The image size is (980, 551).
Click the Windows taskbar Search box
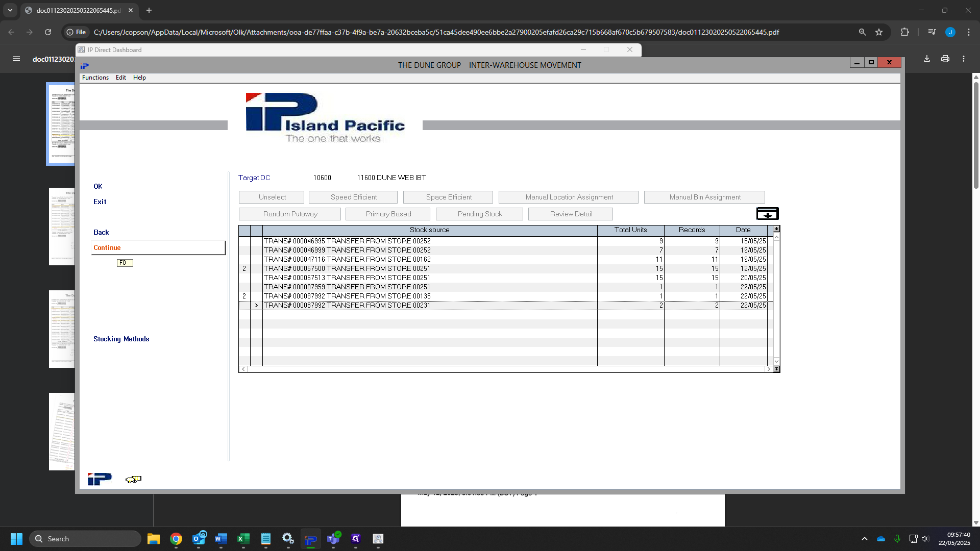coord(85,539)
